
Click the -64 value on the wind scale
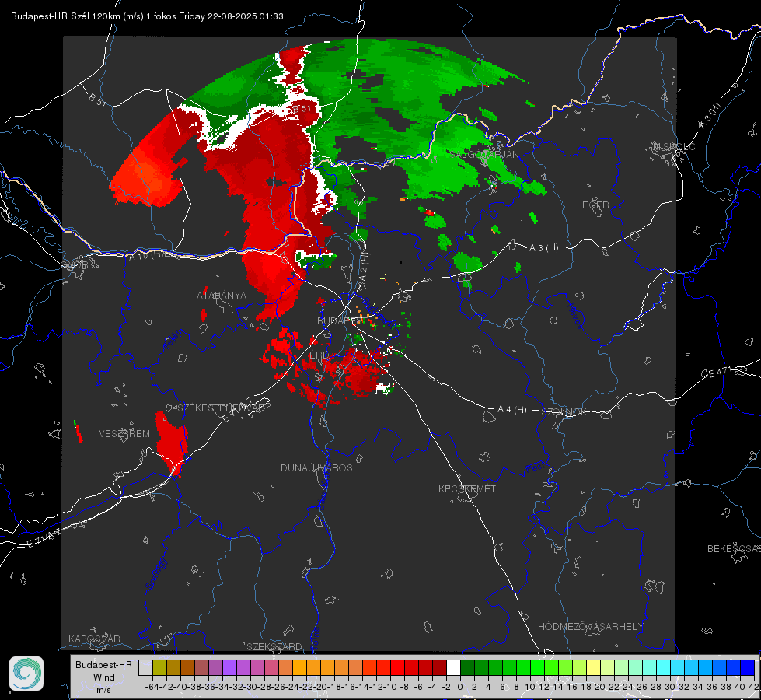point(152,687)
